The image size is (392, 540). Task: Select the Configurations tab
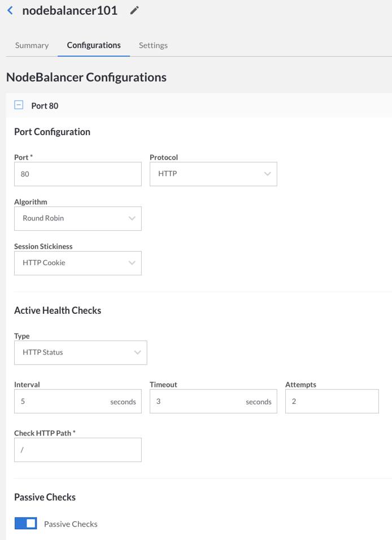pyautogui.click(x=93, y=44)
